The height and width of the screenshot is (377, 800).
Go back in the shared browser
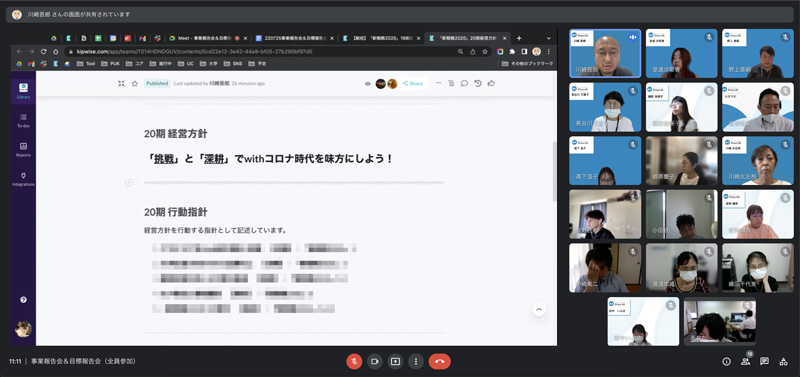(x=19, y=52)
